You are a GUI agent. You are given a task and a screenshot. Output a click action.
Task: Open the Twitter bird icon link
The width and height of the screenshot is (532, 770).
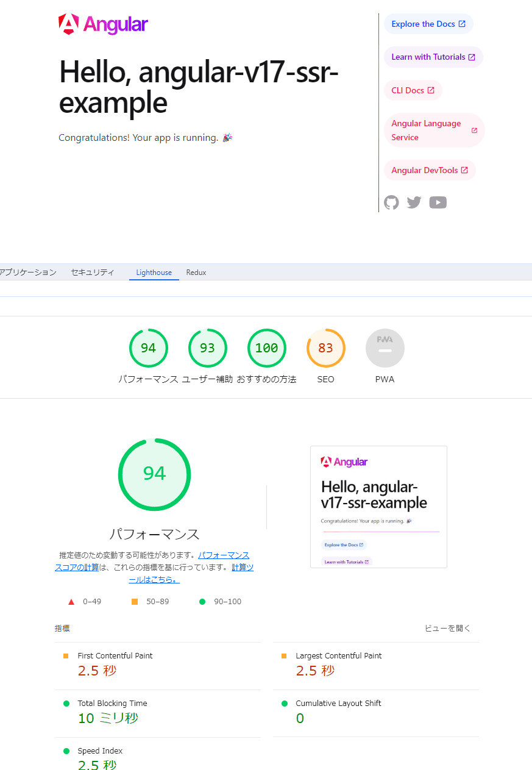414,202
